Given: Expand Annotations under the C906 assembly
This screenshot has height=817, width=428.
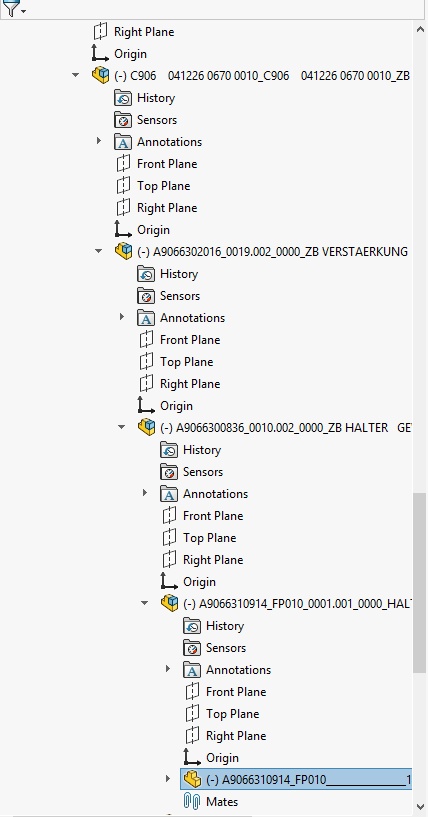Looking at the screenshot, I should tap(99, 141).
